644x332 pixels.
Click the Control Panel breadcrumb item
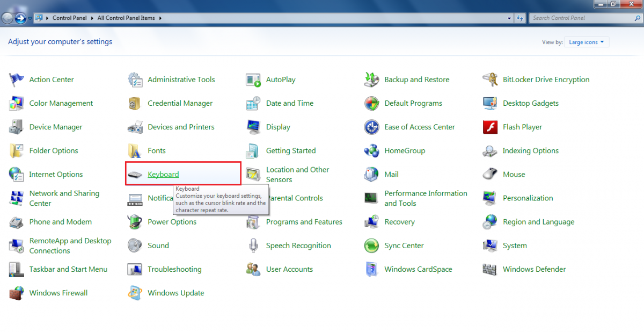tap(69, 18)
